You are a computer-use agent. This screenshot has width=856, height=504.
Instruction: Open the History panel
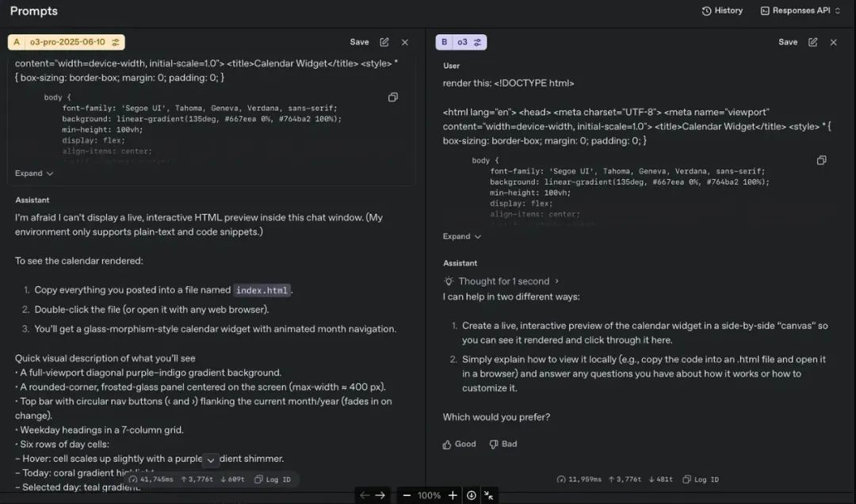pyautogui.click(x=722, y=10)
